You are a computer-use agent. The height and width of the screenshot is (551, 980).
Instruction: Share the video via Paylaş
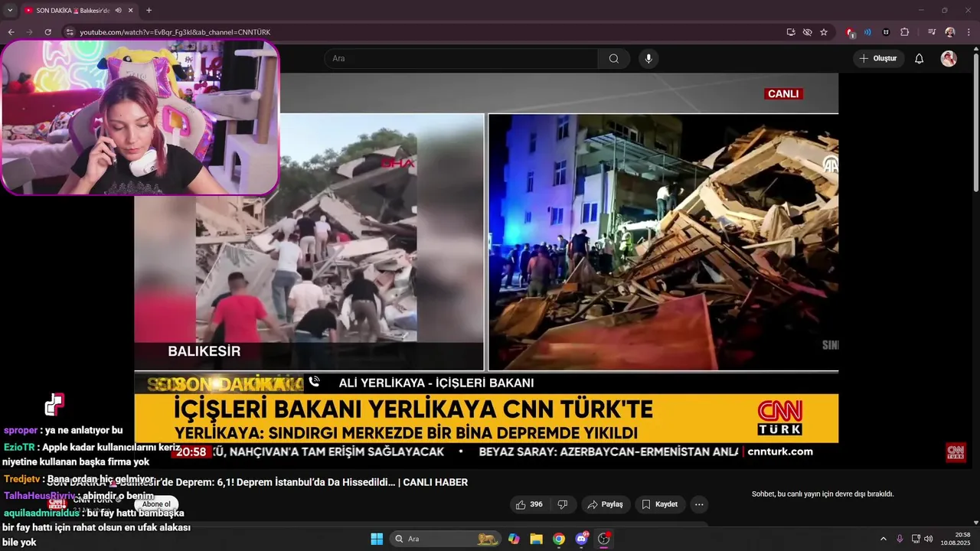click(605, 504)
